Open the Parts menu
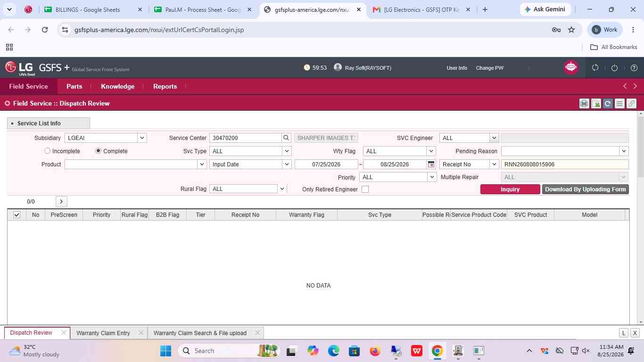 74,86
